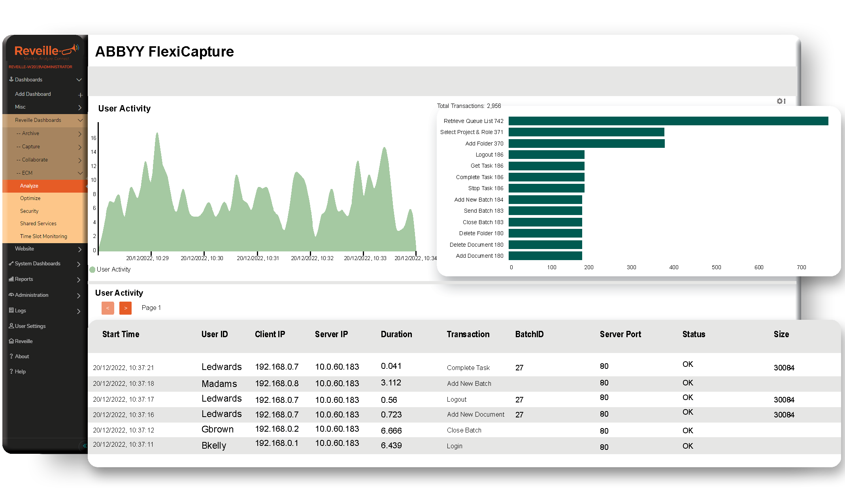Toggle the User Activity legend marker
This screenshot has width=845, height=504.
pos(92,270)
